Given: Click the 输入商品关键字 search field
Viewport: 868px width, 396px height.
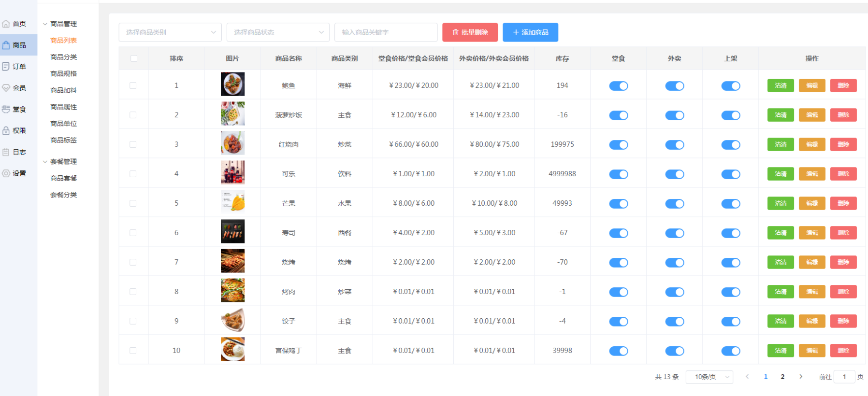Looking at the screenshot, I should coord(386,32).
